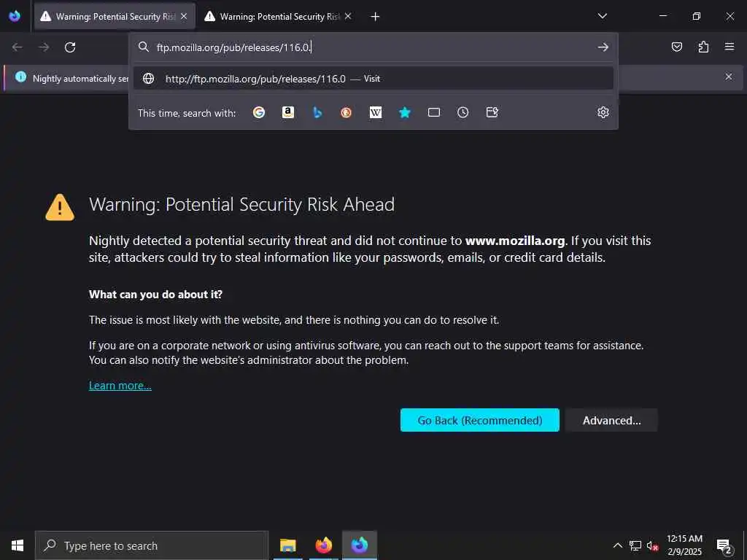Click the Advanced... button
Viewport: 747px width, 560px height.
[x=612, y=420]
